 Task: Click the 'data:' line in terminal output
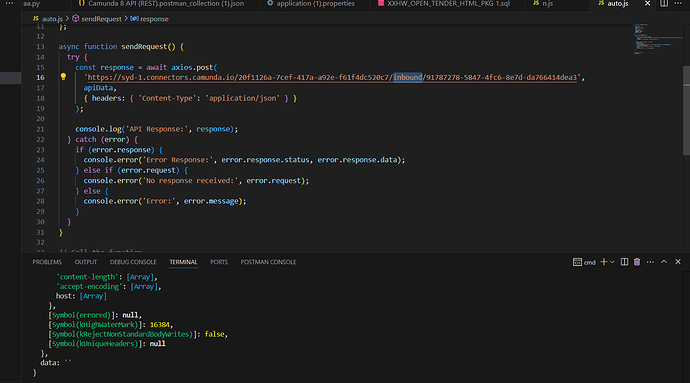56,363
